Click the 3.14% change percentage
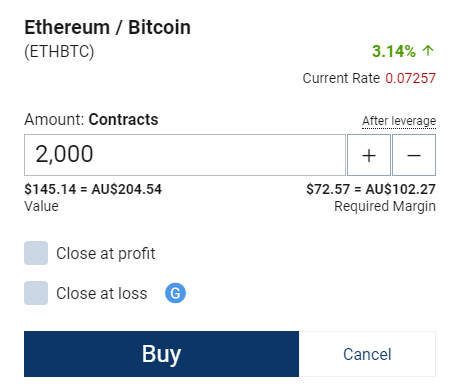Viewport: 459px width, 385px height. pyautogui.click(x=394, y=51)
